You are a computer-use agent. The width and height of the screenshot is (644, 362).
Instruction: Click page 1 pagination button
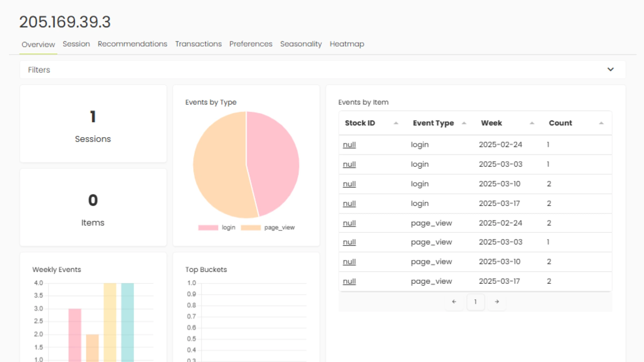[x=475, y=302]
